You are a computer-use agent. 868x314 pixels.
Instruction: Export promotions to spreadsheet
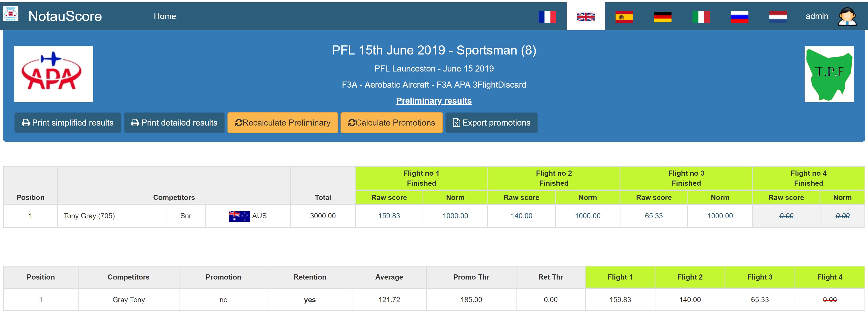(492, 123)
